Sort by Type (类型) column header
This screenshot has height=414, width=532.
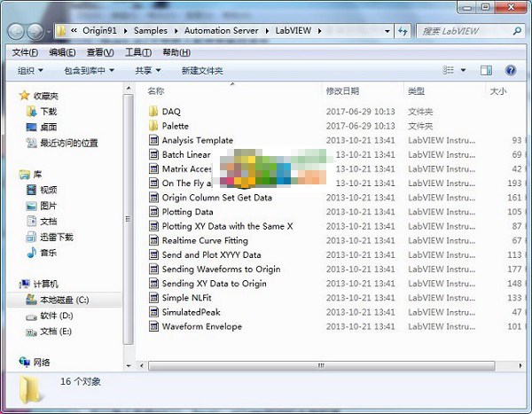416,91
